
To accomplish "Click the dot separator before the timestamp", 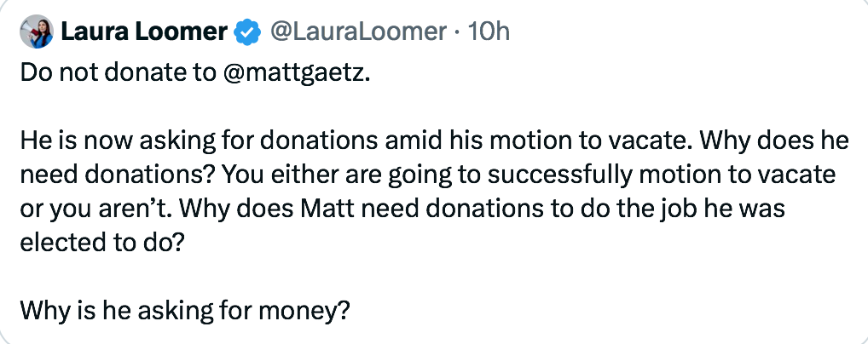I will click(x=459, y=32).
